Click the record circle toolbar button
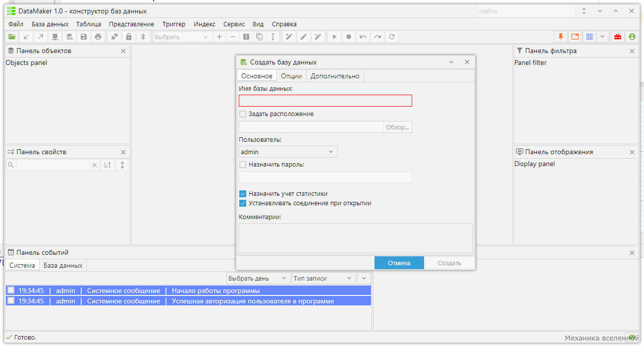The image size is (644, 347). [349, 37]
